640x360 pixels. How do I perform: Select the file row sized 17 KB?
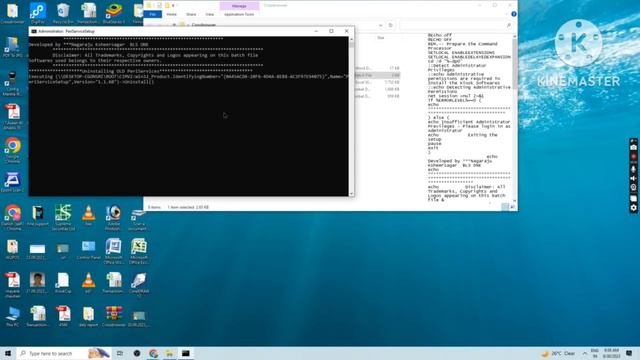pos(377,68)
